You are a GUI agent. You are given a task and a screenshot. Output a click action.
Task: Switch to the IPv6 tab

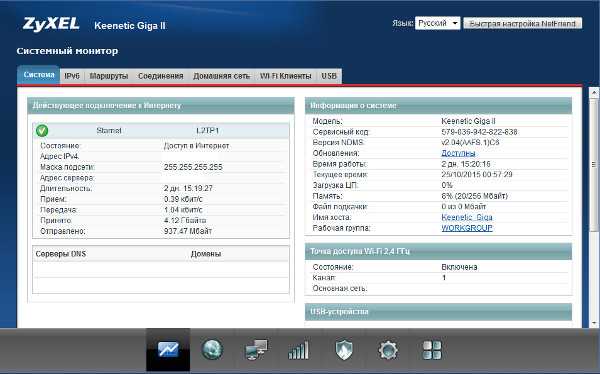[x=72, y=76]
